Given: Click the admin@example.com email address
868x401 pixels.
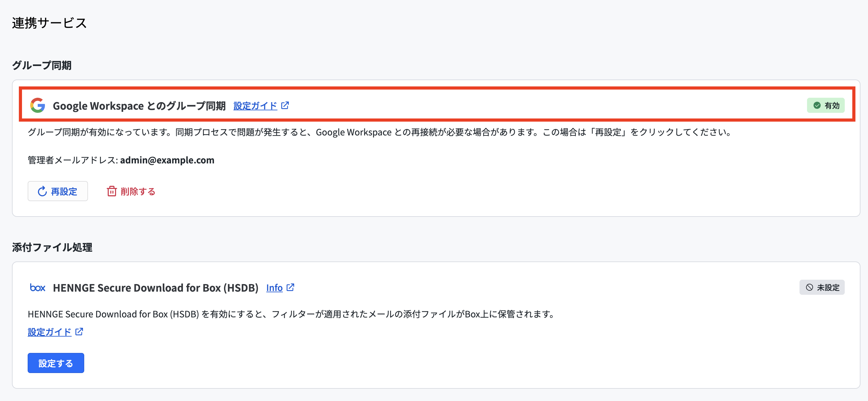Looking at the screenshot, I should 167,160.
